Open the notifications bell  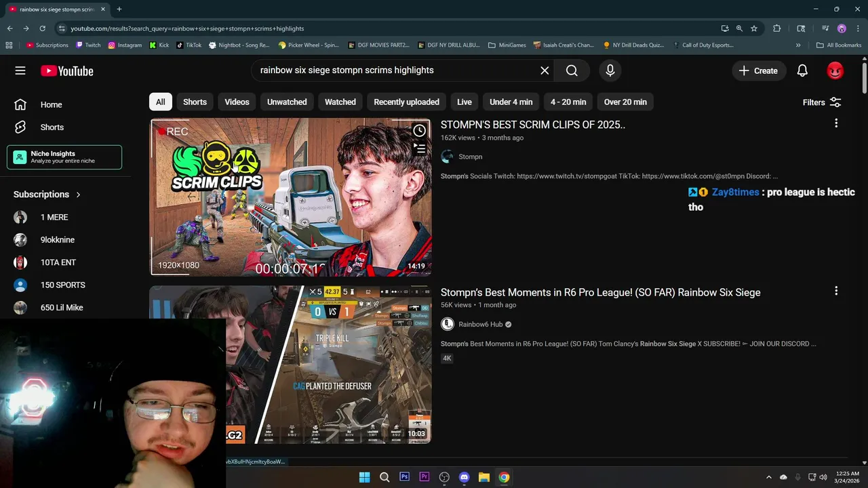coord(802,70)
